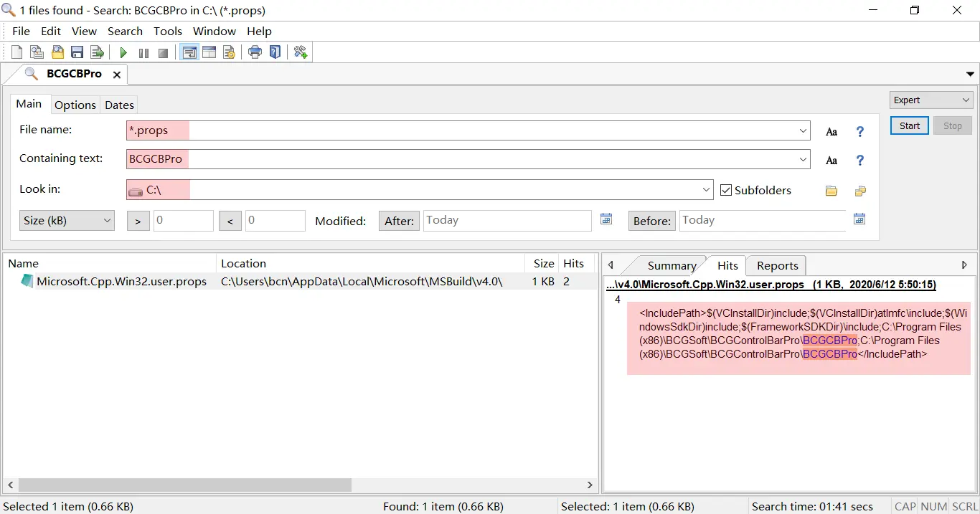Viewport: 980px width, 514px height.
Task: Print search results via the printer icon
Action: click(255, 52)
